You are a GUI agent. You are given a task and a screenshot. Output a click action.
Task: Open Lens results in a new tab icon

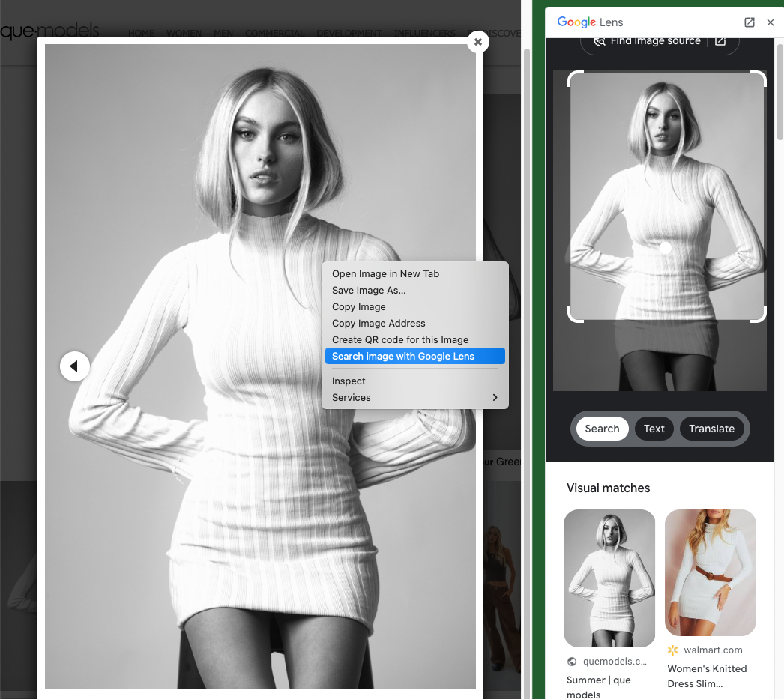pyautogui.click(x=749, y=22)
